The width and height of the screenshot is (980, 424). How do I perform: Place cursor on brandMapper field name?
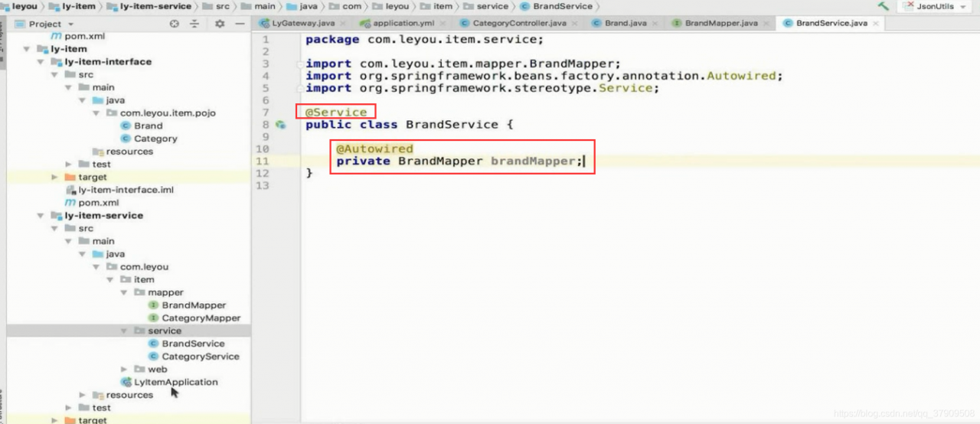533,161
